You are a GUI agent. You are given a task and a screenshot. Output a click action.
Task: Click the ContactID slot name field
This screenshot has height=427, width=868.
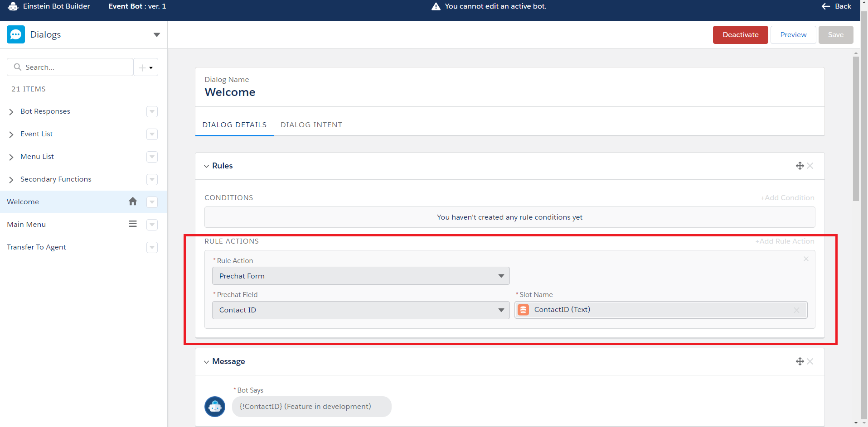pos(661,310)
